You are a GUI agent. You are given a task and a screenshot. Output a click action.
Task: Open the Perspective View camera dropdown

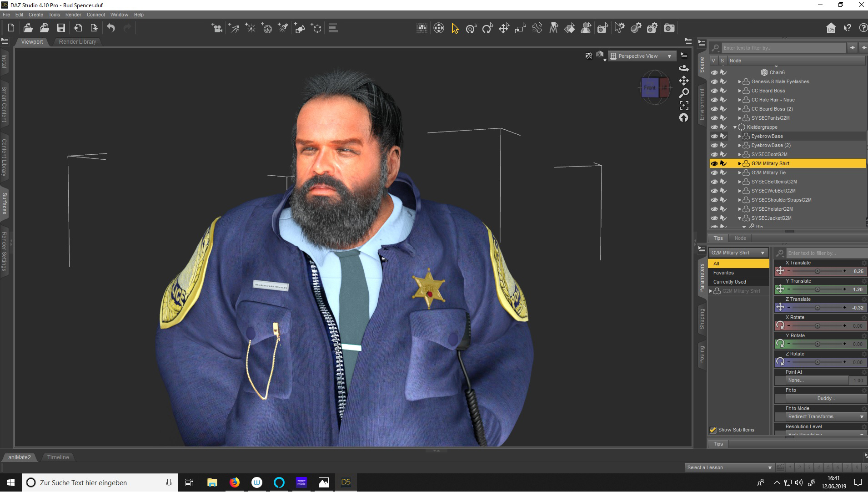(642, 56)
